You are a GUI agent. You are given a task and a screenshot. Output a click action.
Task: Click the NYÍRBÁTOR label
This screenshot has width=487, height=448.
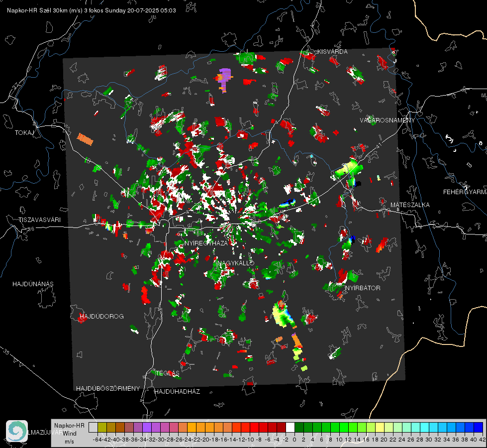pyautogui.click(x=363, y=288)
